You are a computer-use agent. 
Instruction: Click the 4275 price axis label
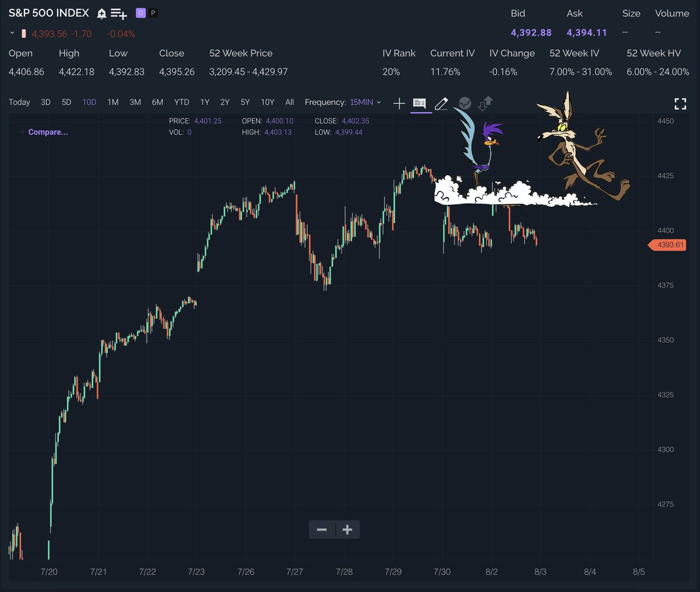[666, 504]
